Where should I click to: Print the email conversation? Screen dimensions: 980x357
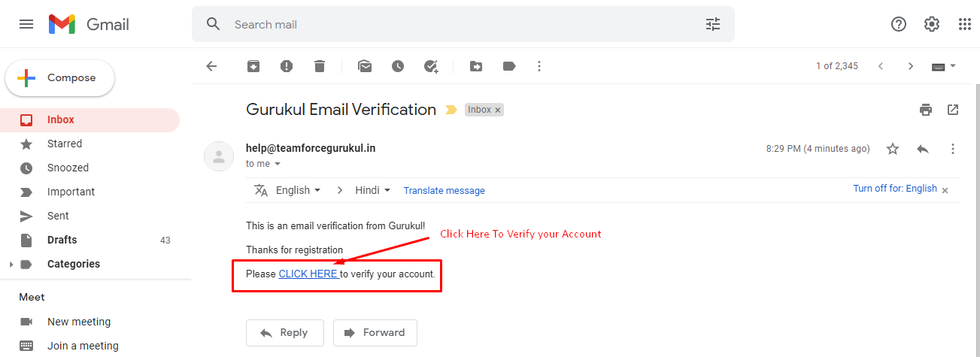[926, 110]
